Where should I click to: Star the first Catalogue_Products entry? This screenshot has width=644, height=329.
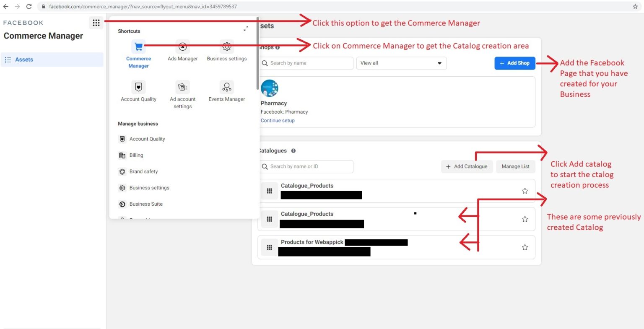tap(525, 191)
